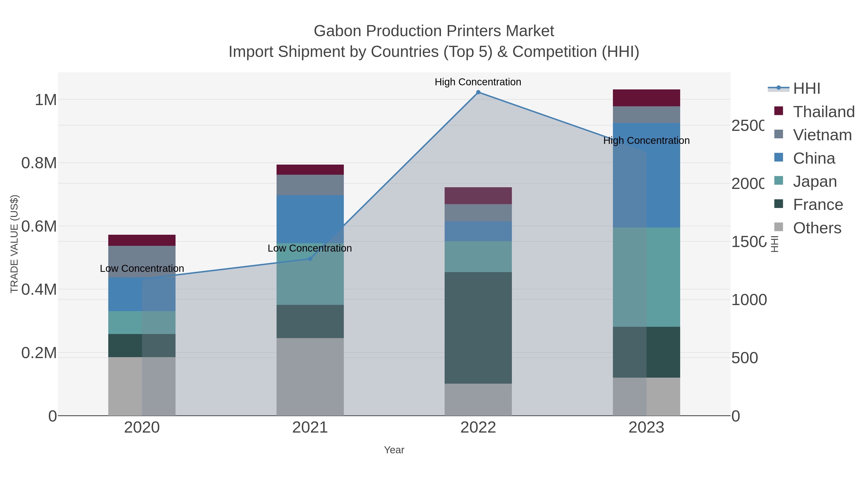
Task: Toggle the Vietnam legend entry
Action: coord(813,135)
